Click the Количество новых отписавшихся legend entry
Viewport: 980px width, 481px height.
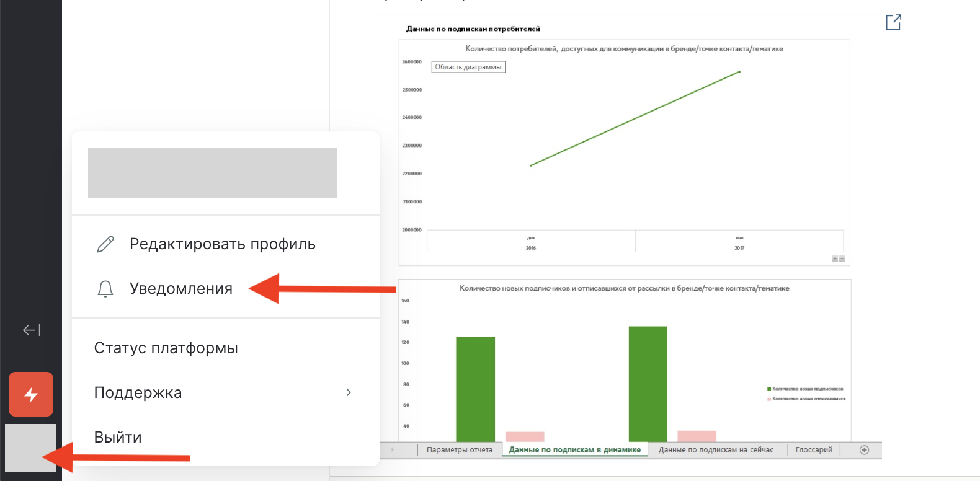(806, 399)
